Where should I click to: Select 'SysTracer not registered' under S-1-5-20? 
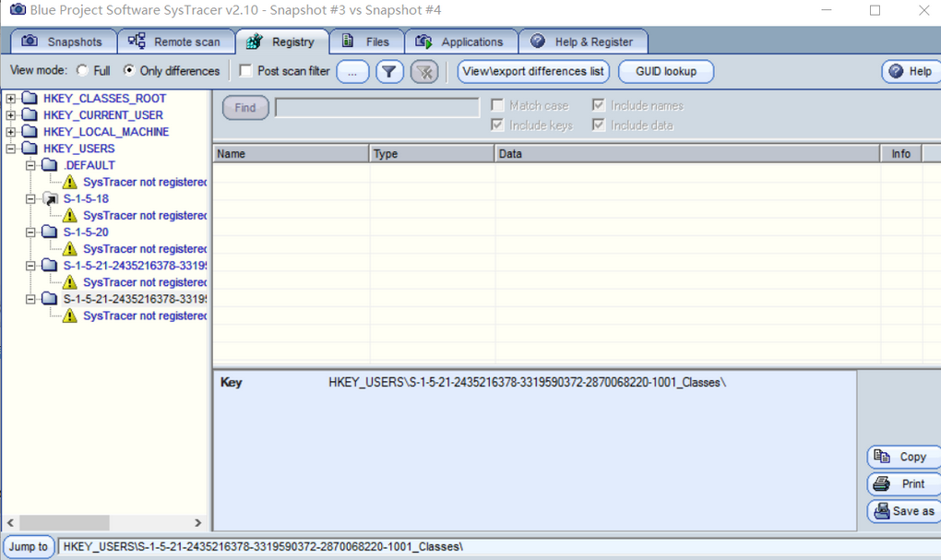point(145,248)
